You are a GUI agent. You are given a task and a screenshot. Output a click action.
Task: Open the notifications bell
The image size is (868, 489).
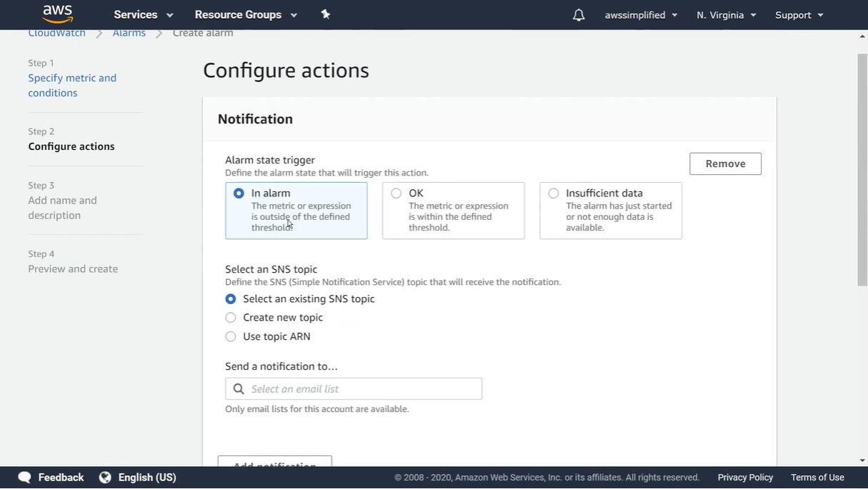coord(579,15)
